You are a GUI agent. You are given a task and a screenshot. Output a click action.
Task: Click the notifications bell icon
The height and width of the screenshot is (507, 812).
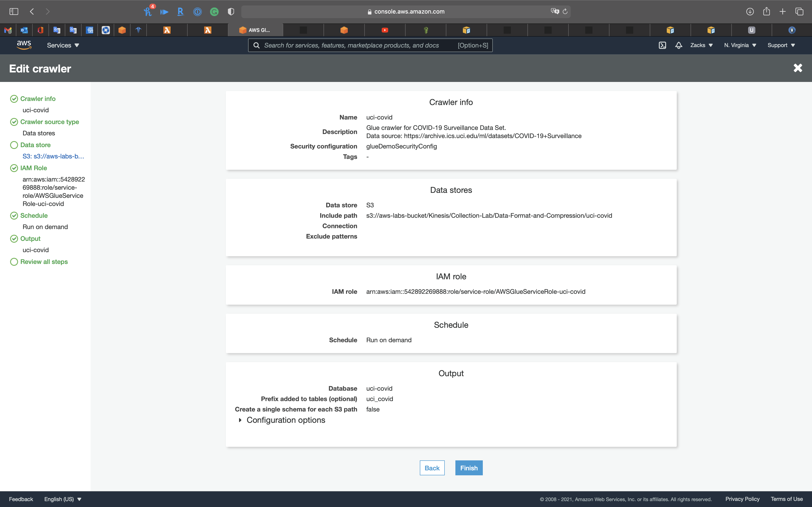tap(679, 45)
